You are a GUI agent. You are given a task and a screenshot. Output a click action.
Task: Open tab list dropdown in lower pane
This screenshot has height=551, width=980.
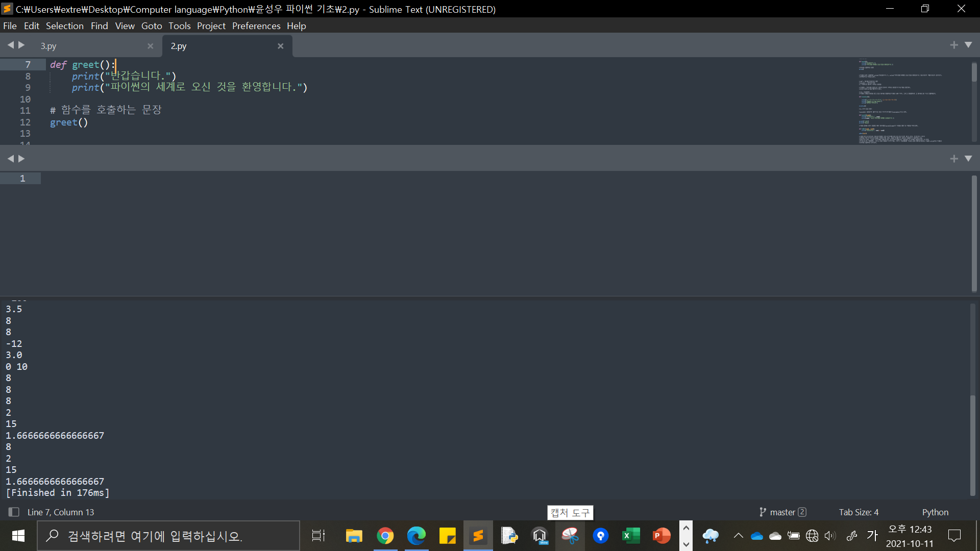(968, 159)
